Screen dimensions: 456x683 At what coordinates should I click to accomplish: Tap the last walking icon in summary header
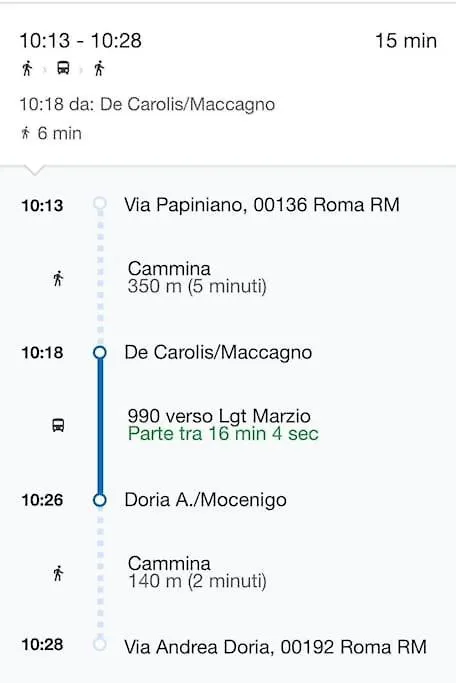(99, 68)
